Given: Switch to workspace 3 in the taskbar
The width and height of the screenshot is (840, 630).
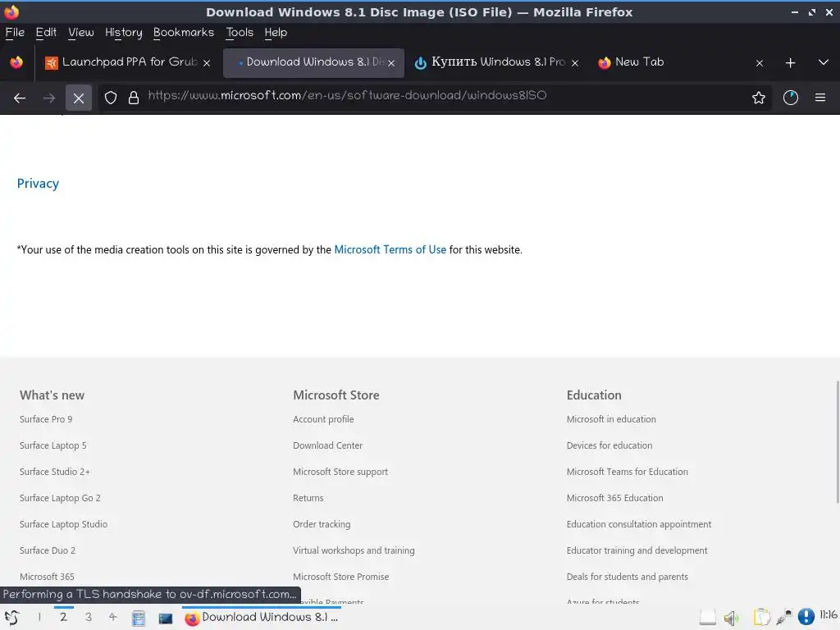Looking at the screenshot, I should point(89,617).
